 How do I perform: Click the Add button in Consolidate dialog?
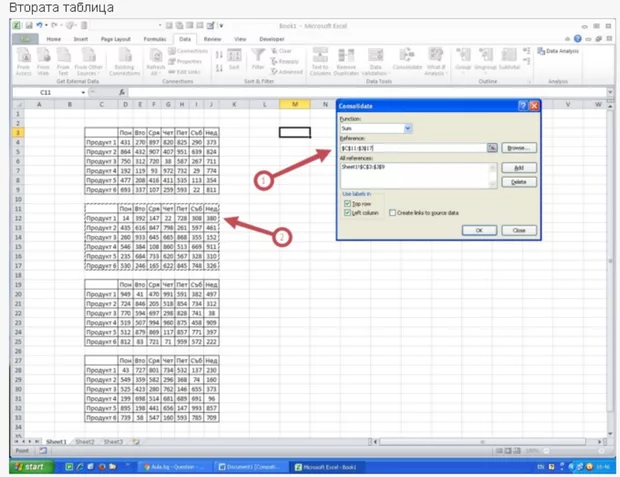[519, 168]
